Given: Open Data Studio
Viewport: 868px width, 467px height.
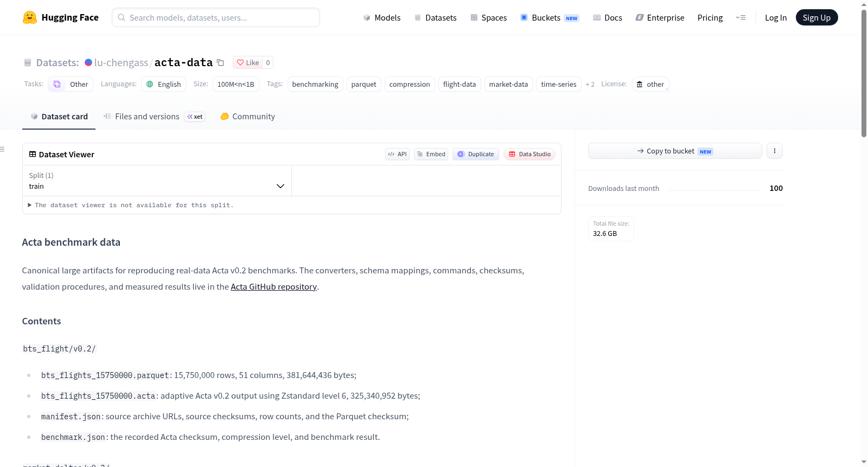Looking at the screenshot, I should pos(529,154).
